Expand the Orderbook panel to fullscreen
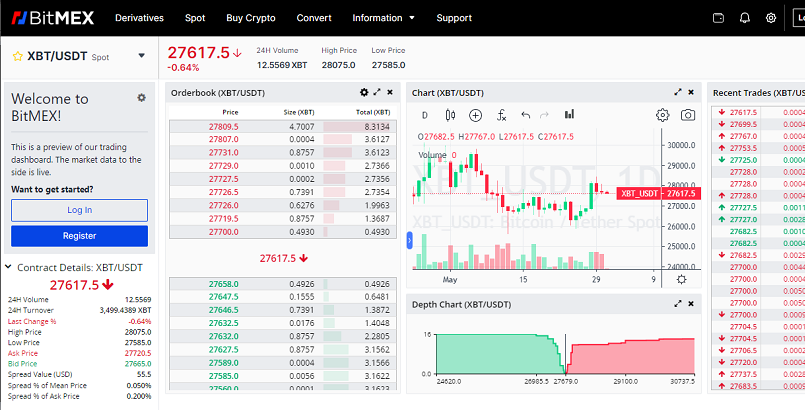The width and height of the screenshot is (805, 410). pyautogui.click(x=377, y=92)
